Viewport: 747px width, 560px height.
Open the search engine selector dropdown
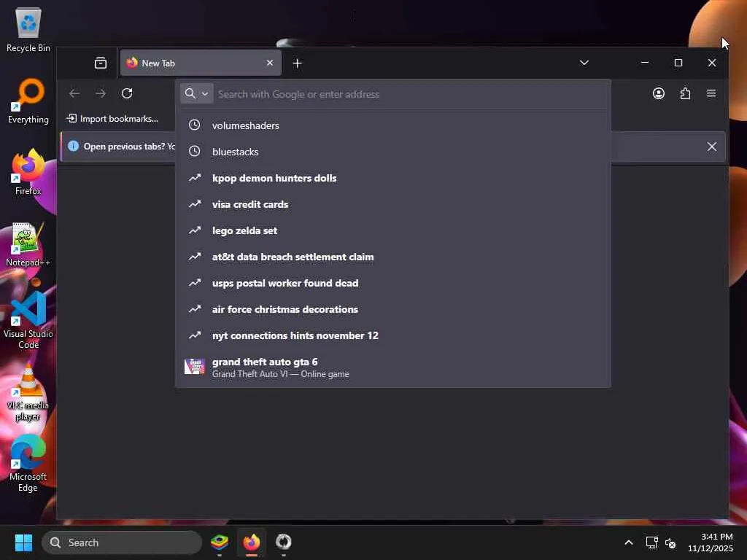point(196,94)
